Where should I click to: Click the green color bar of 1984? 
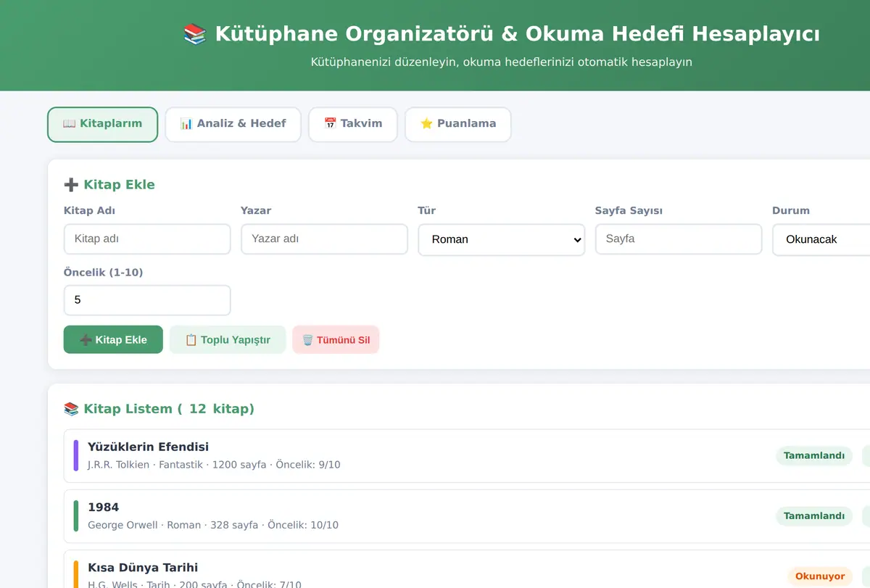[x=76, y=515]
